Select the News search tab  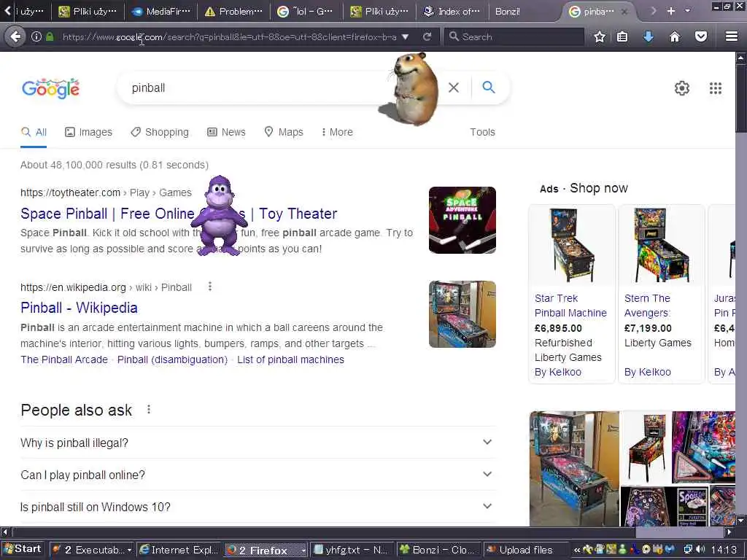(x=227, y=132)
